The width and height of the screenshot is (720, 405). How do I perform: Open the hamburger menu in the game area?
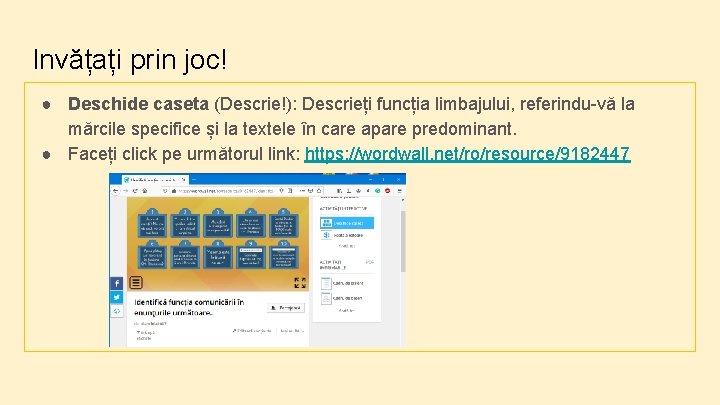point(135,282)
